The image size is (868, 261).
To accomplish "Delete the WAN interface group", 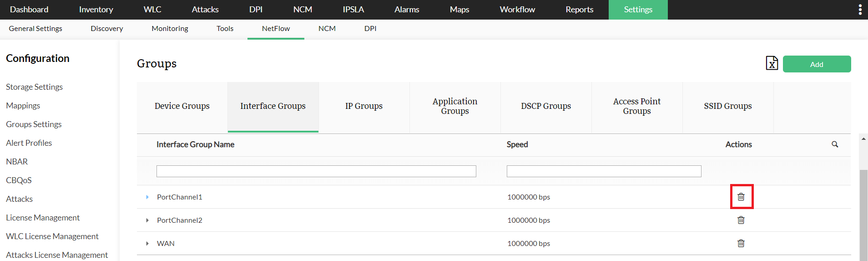I will click(x=741, y=243).
